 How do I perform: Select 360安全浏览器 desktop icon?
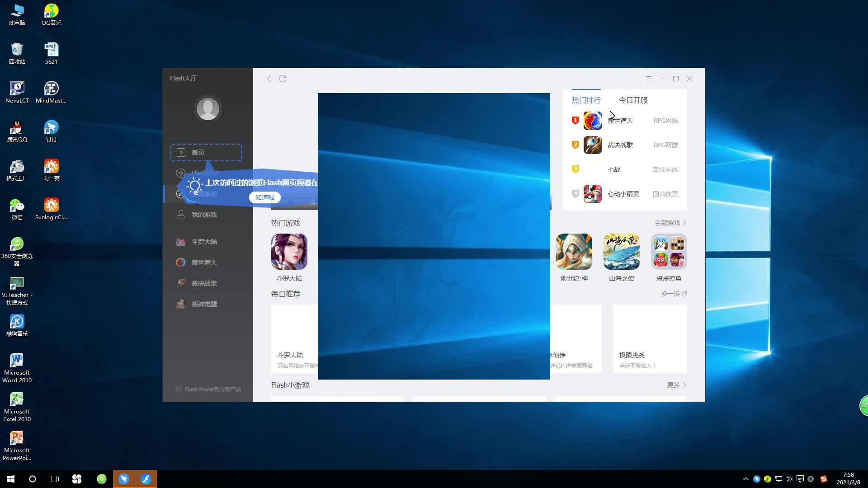[x=17, y=251]
